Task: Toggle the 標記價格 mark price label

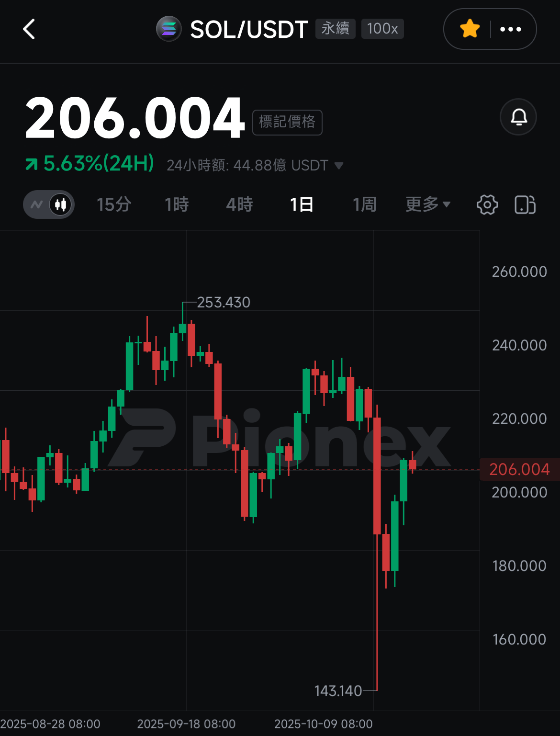Action: pos(287,122)
